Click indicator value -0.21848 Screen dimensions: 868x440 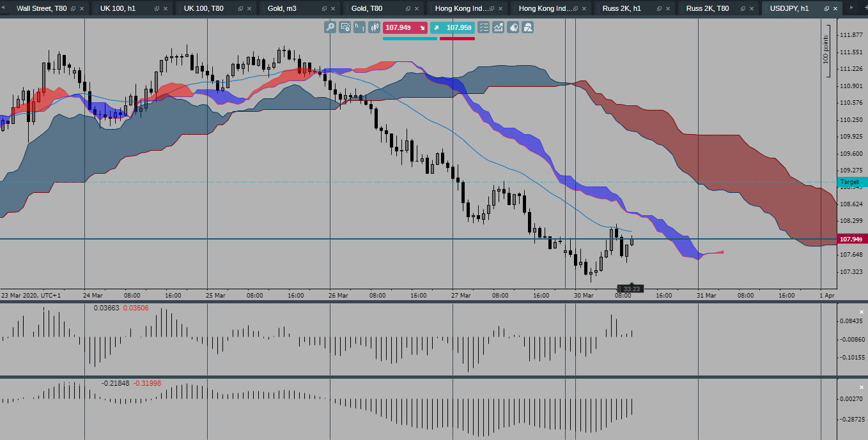coord(116,383)
